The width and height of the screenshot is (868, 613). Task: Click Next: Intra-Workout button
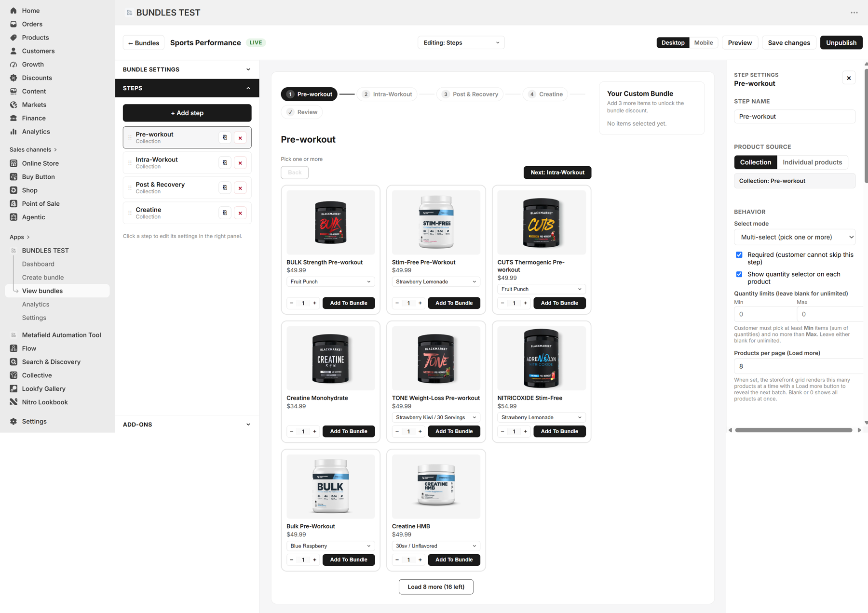coord(557,173)
